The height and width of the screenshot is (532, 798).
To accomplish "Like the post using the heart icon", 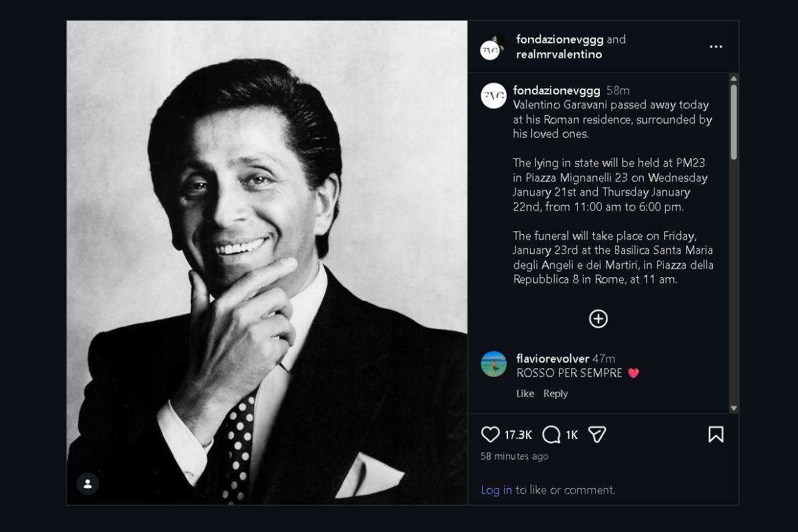I will click(x=490, y=434).
